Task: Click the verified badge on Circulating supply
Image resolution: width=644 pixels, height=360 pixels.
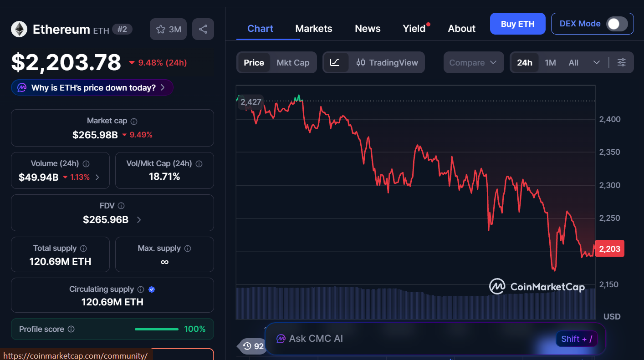Action: click(152, 289)
